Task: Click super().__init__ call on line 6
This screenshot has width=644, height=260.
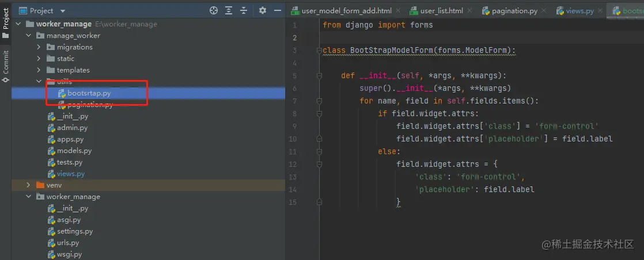Action: (x=435, y=88)
